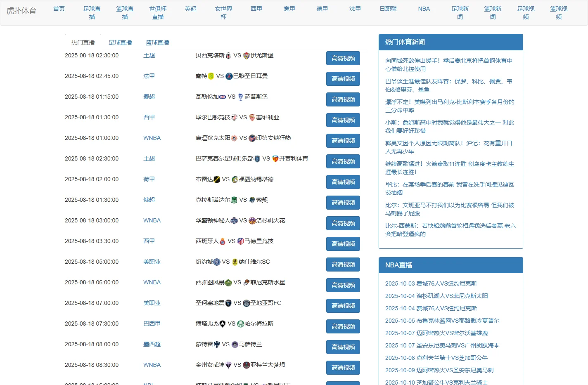Click the Besiktas team crest

pyautogui.click(x=228, y=56)
